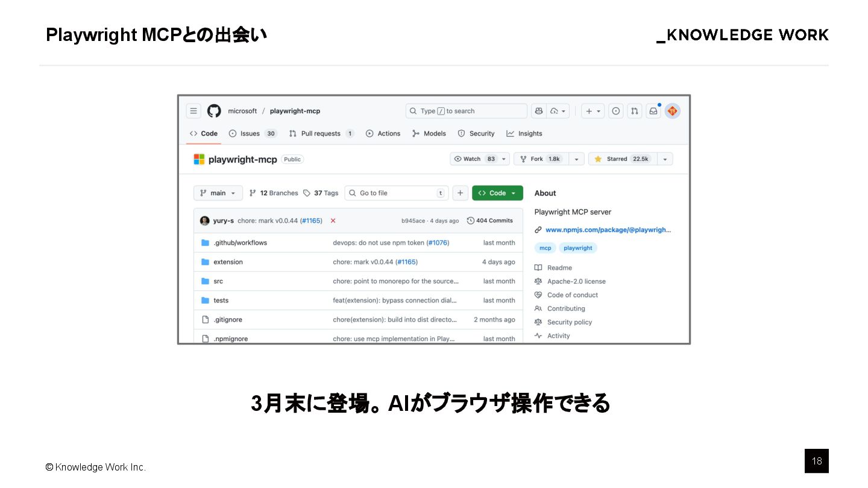868x488 pixels.
Task: Open the .gitignore file
Action: coord(228,320)
